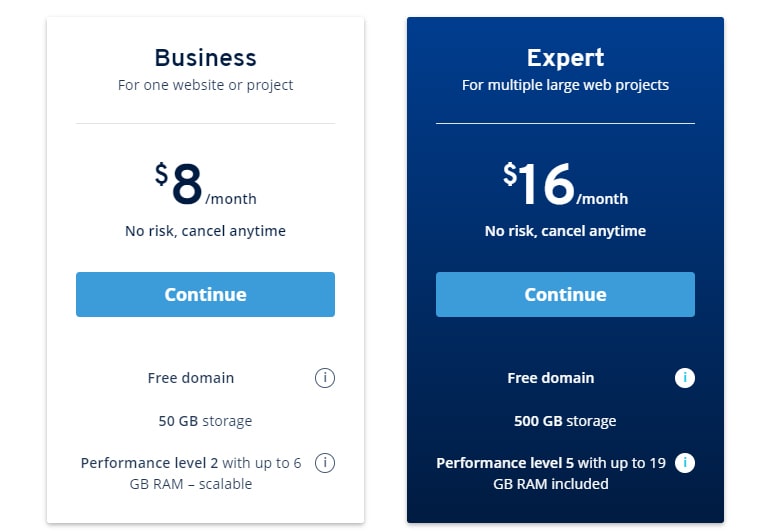Choose Continue on the Business plan
The image size is (768, 531).
(205, 294)
